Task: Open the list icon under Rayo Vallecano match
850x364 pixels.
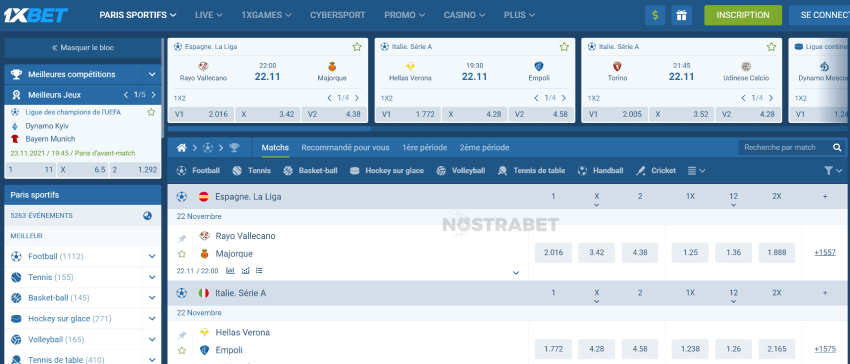Action: click(259, 270)
